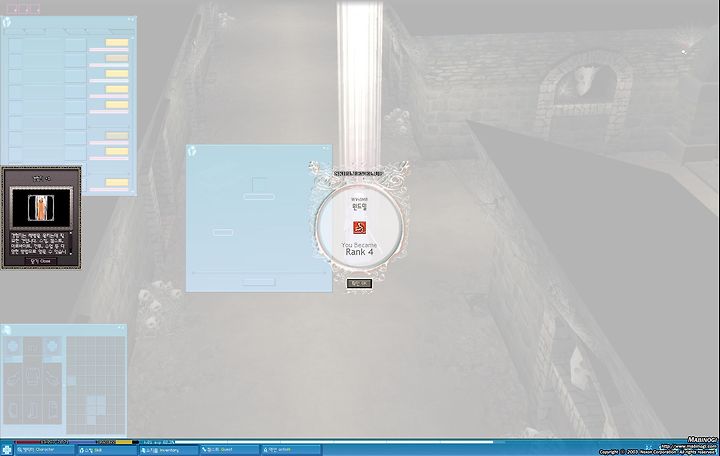Open the Inventory tab
The image size is (720, 456).
pyautogui.click(x=168, y=450)
